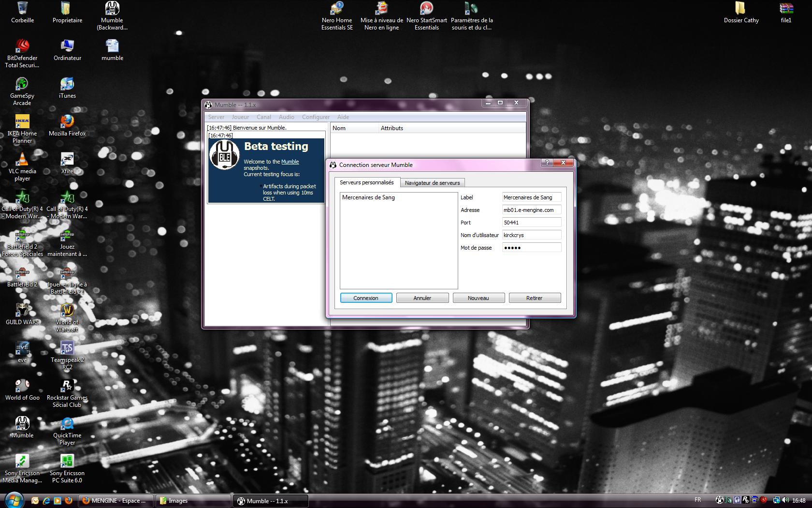Click the Adresse input field
The width and height of the screenshot is (812, 508).
pyautogui.click(x=532, y=210)
